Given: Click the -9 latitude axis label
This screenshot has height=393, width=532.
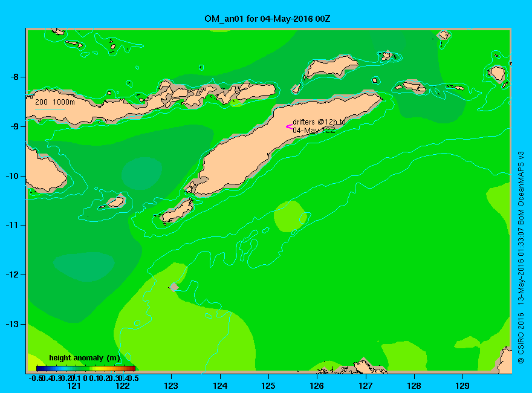Looking at the screenshot, I should click(15, 126).
